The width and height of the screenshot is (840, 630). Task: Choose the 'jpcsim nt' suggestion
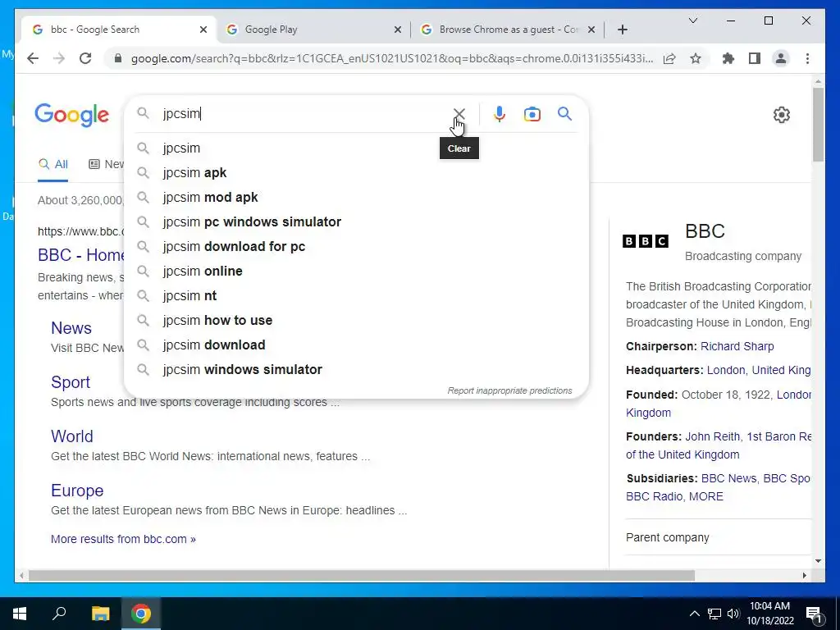pos(356,295)
